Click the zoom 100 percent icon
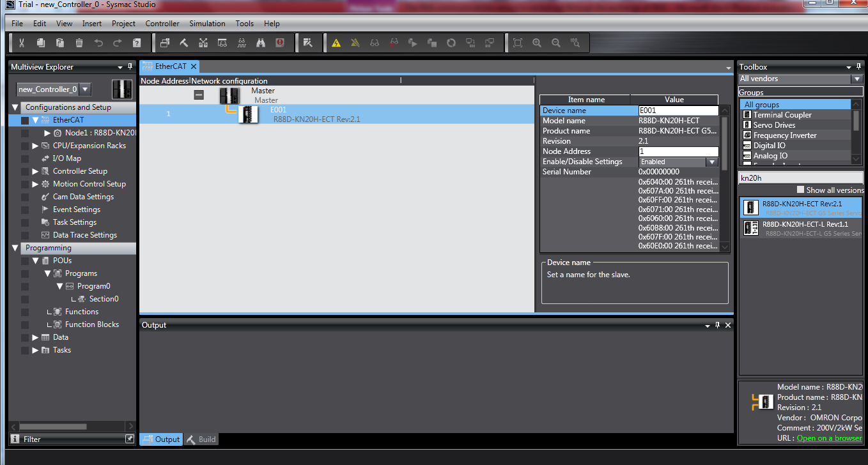Screen dimensions: 868x465 pos(575,43)
